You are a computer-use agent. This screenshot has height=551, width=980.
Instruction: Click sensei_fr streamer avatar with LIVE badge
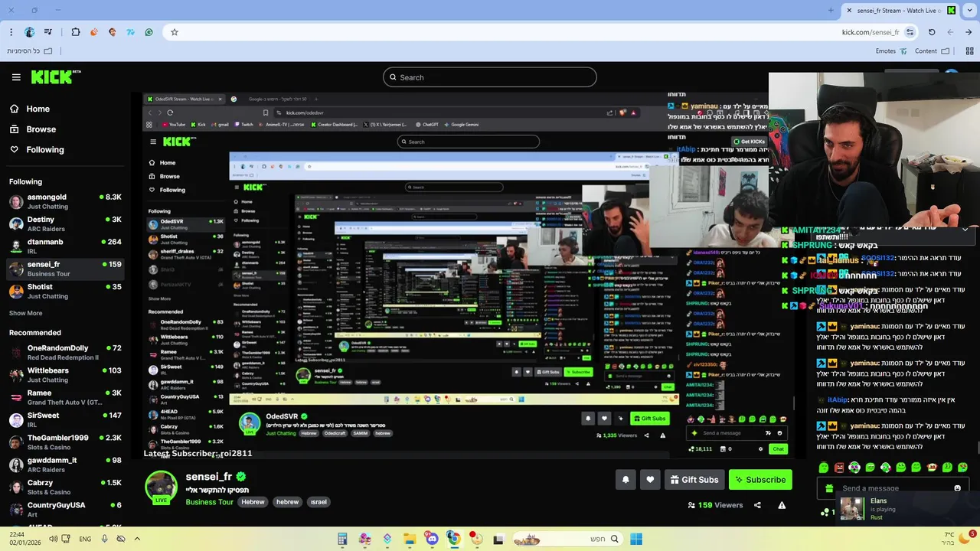click(161, 488)
